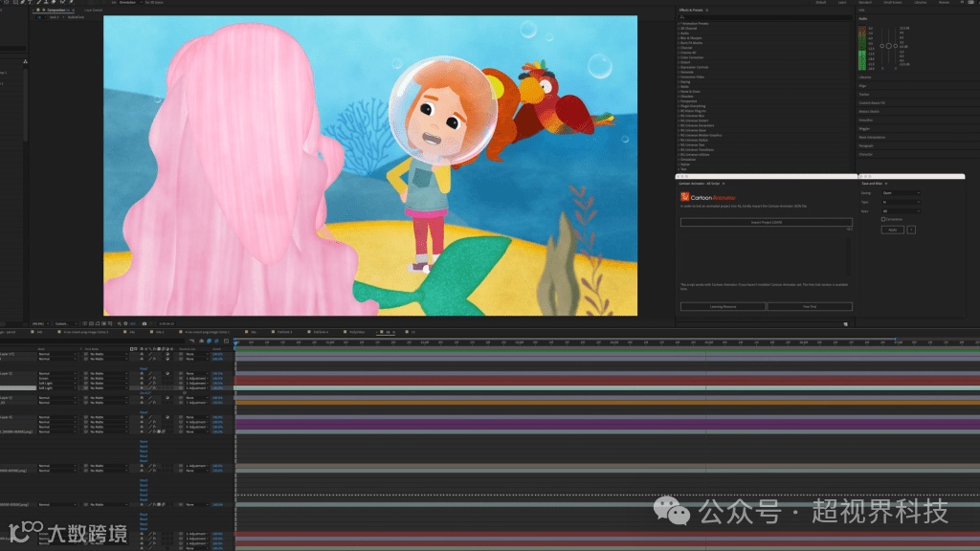Switch to the FishTank 3 timeline tab
The width and height of the screenshot is (980, 551).
(x=285, y=332)
